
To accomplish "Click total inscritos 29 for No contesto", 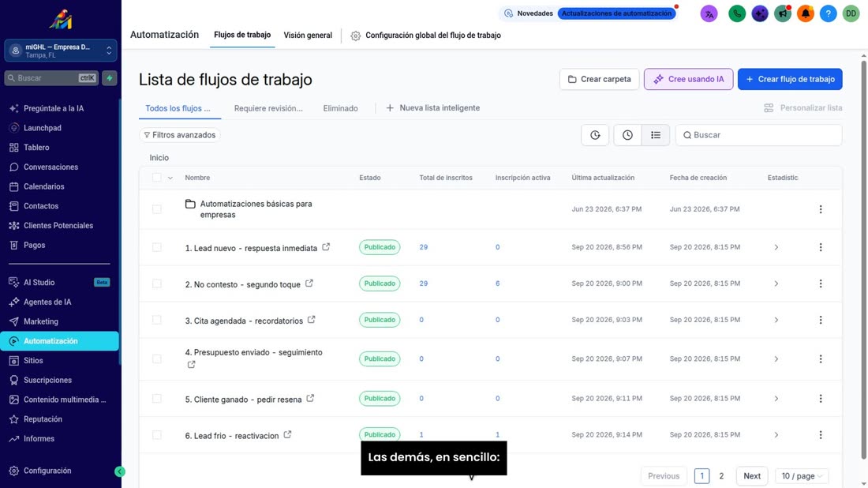I will tap(424, 283).
